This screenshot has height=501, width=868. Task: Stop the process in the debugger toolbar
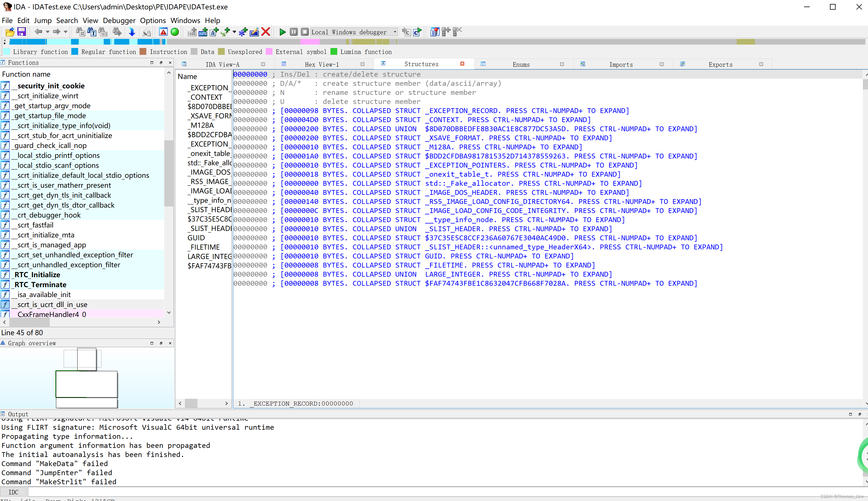(x=305, y=32)
